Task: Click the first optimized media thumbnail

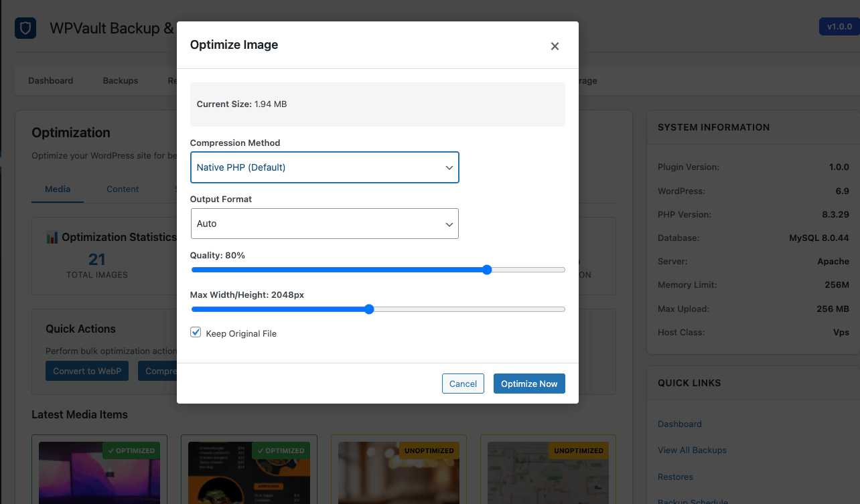Action: coord(99,473)
